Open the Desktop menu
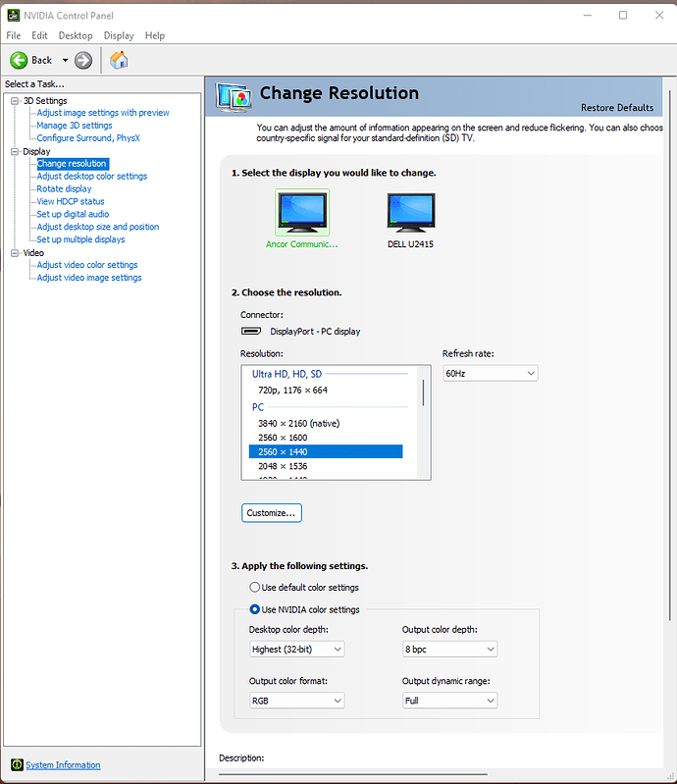This screenshot has width=677, height=784. [76, 35]
